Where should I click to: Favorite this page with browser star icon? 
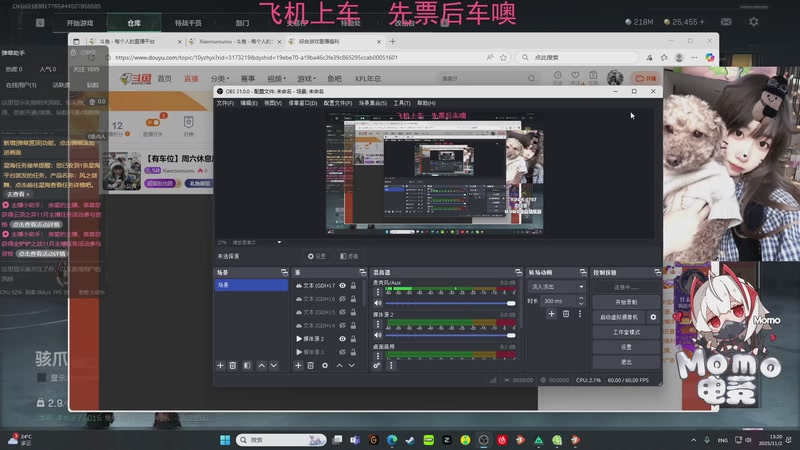503,58
